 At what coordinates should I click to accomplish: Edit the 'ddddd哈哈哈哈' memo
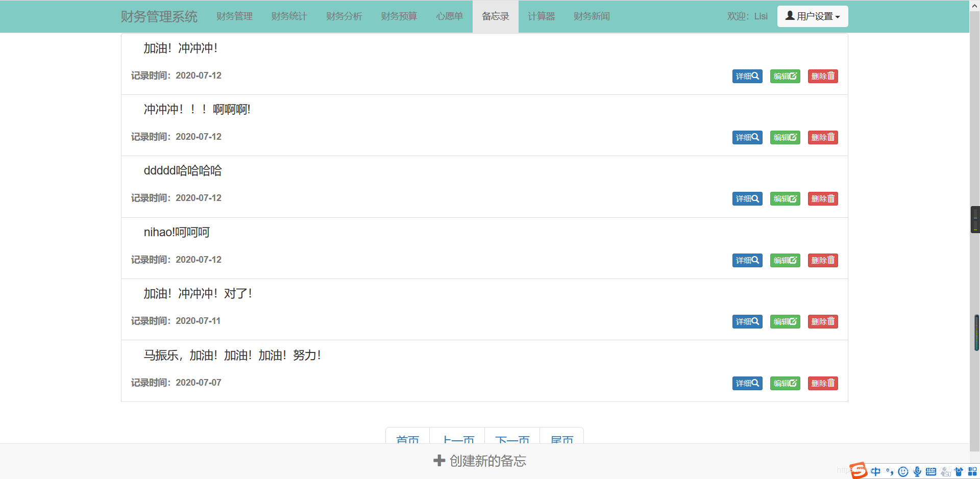[x=785, y=198]
